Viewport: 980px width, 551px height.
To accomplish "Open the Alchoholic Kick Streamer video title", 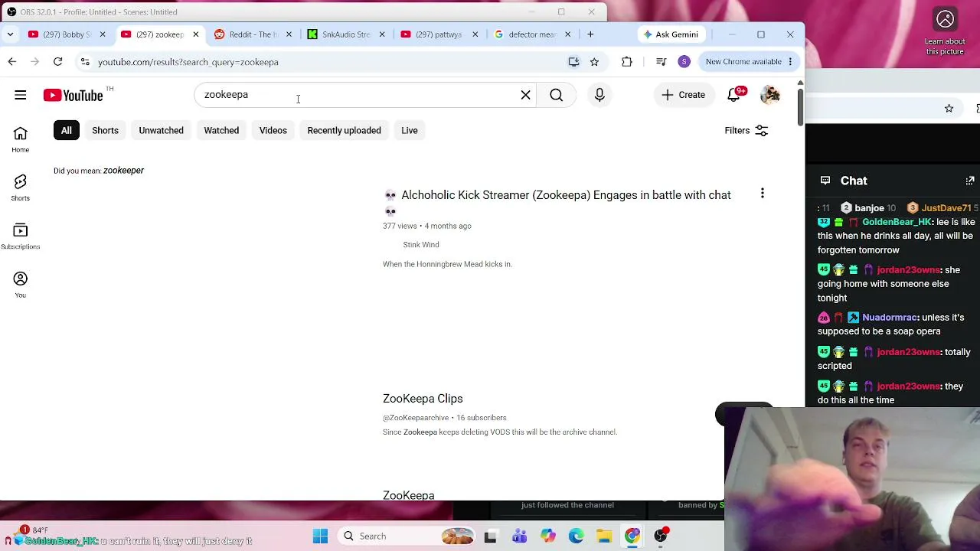I will pyautogui.click(x=557, y=202).
